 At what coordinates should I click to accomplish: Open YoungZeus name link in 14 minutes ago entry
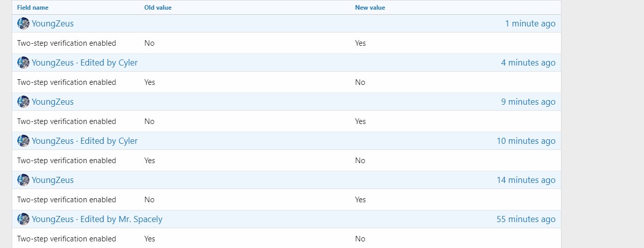click(x=52, y=180)
